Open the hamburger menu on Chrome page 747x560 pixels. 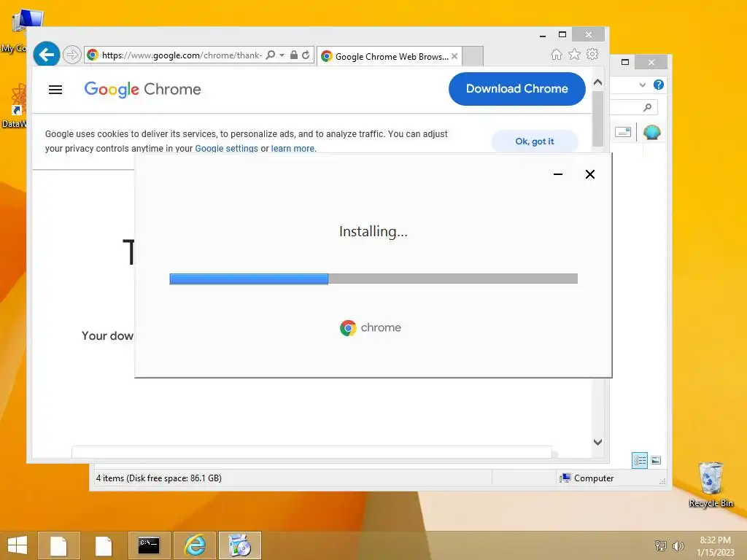coord(55,90)
